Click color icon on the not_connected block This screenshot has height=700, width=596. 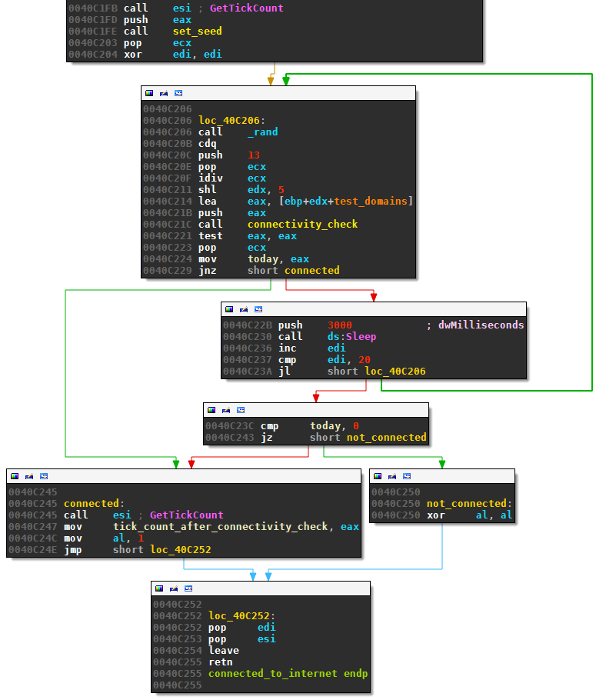pyautogui.click(x=378, y=476)
